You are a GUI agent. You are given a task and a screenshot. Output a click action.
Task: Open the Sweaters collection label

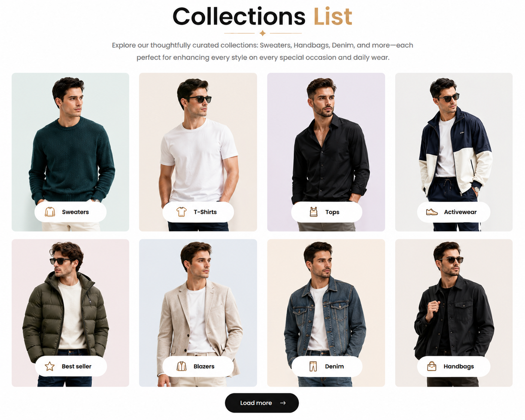pyautogui.click(x=70, y=212)
